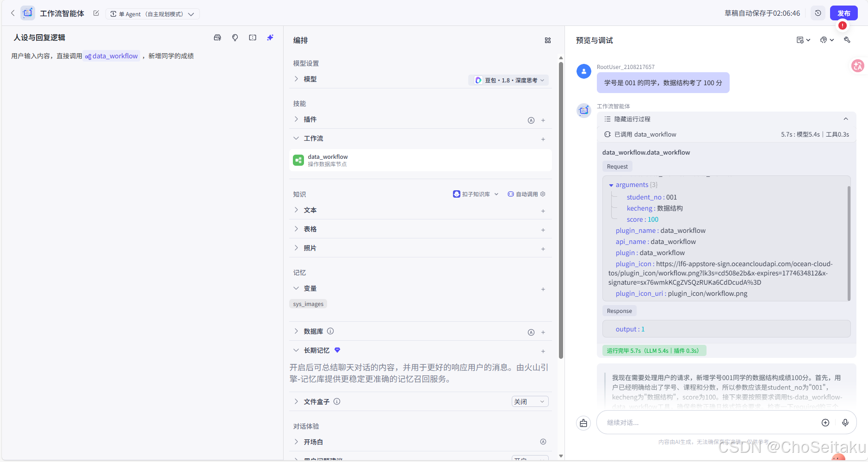Add a plugin with the 插件 plus
Viewport: 868px width, 462px height.
543,120
